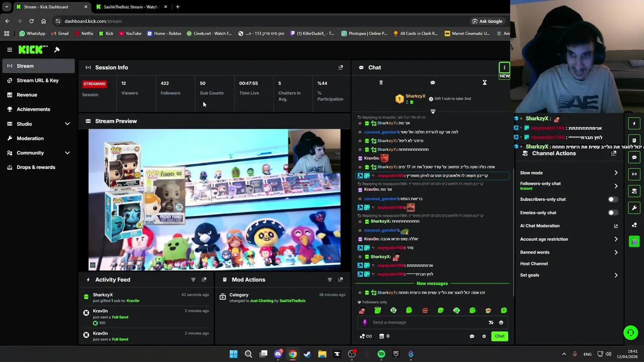Open Slow mode settings arrow

(616, 173)
